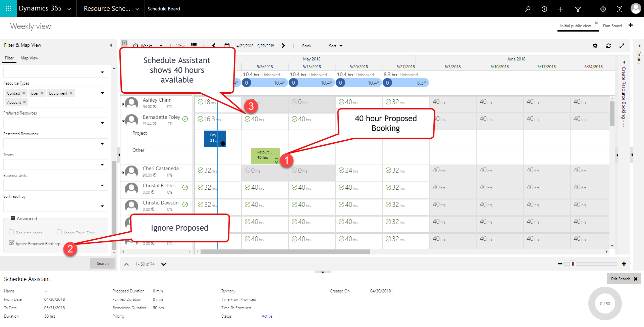Open the Active status link
The image size is (644, 327).
click(267, 316)
